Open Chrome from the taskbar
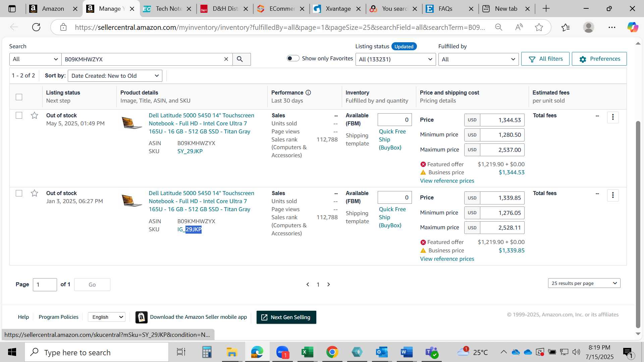 (332, 352)
